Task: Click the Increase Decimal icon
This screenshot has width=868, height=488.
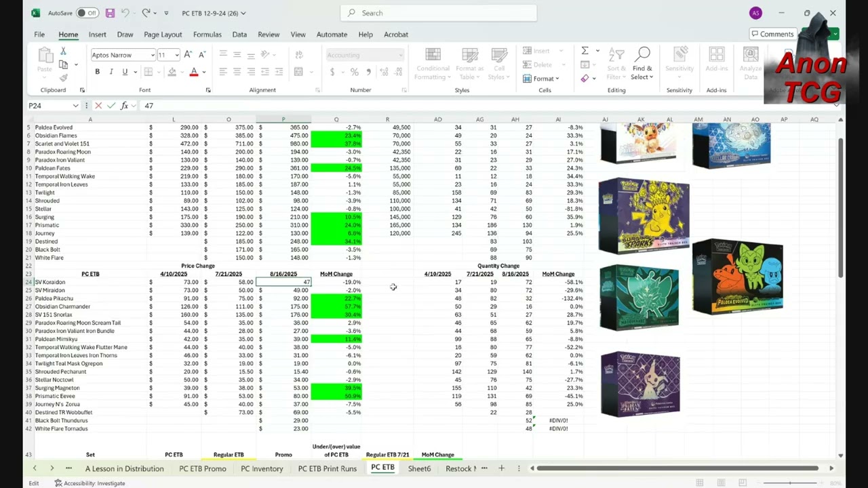Action: [x=384, y=72]
